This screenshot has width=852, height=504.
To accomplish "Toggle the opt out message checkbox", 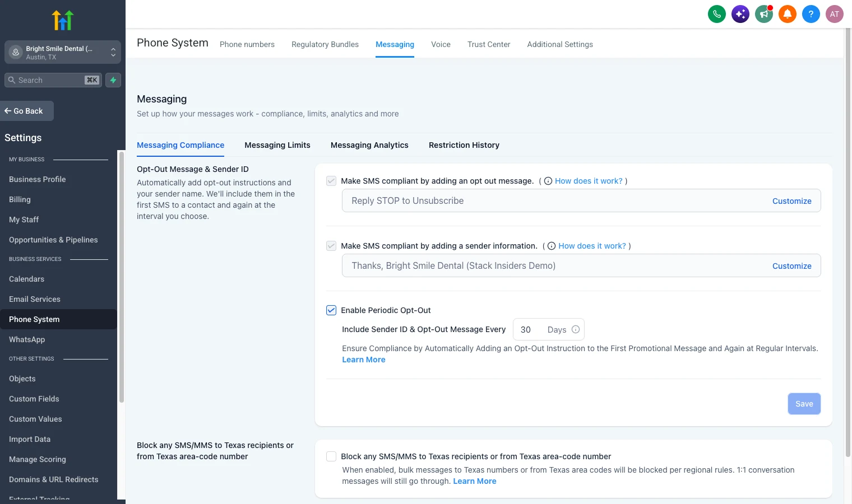I will coord(331,181).
